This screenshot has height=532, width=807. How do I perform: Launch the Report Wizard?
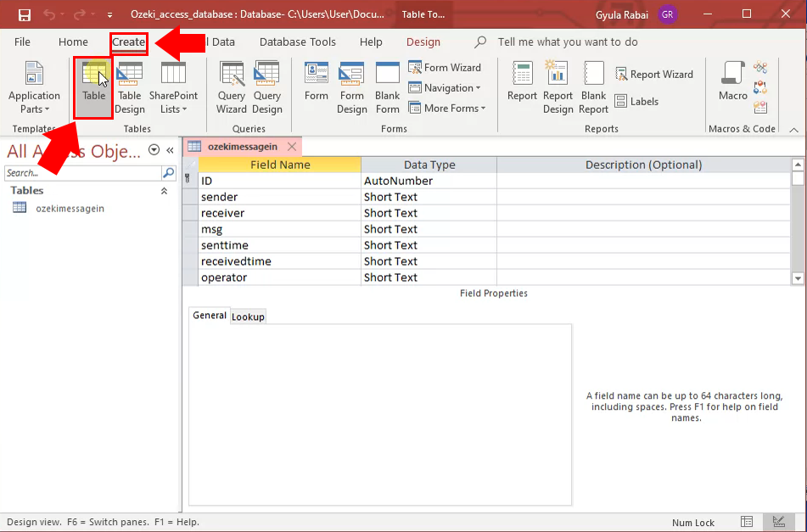click(654, 75)
